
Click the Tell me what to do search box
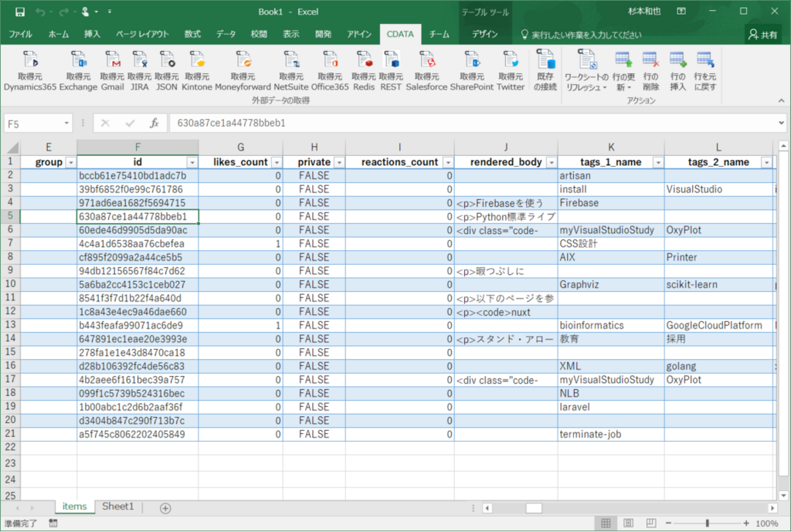click(x=581, y=35)
